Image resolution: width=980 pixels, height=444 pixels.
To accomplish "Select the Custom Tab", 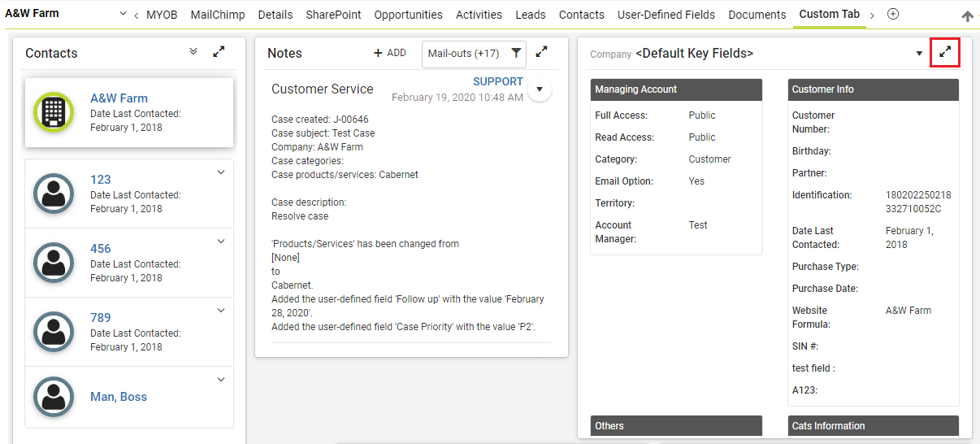I will 830,15.
